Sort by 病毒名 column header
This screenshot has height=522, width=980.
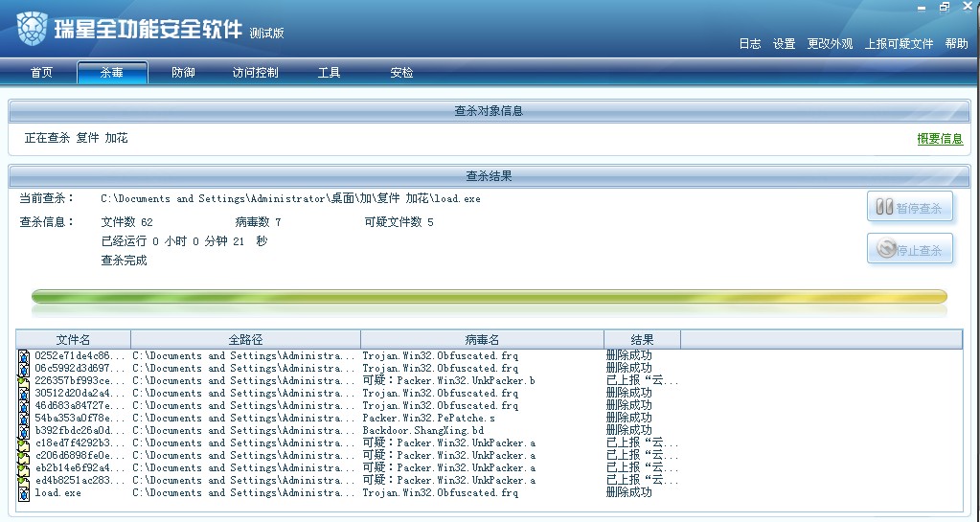click(482, 339)
